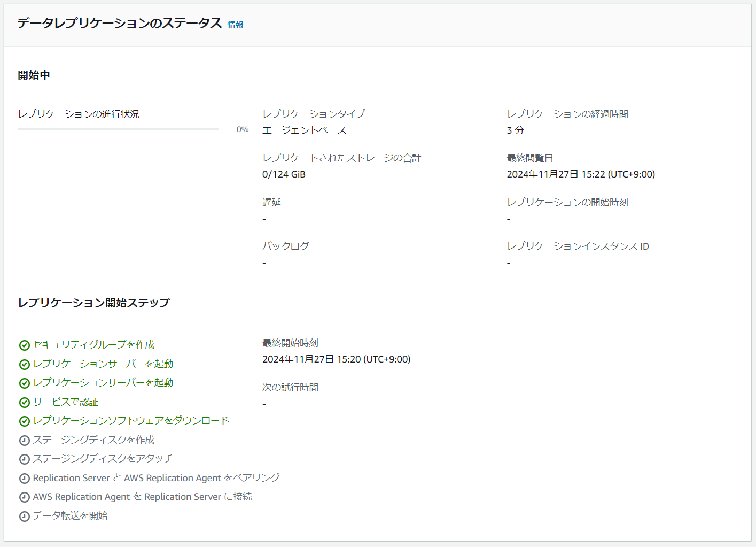Screen dimensions: 756x547
Task: Select the step text レプリケーションソフトウェアをダウンロード
Action: [131, 420]
